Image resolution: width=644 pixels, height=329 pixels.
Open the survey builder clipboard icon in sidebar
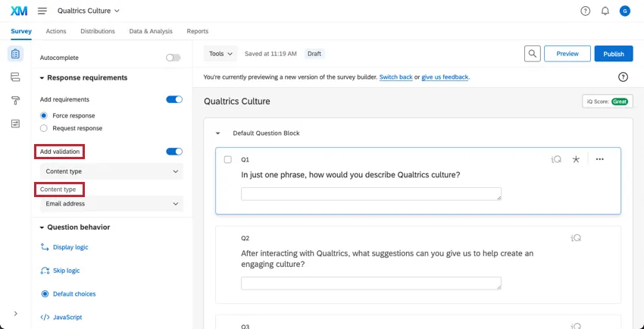point(15,54)
